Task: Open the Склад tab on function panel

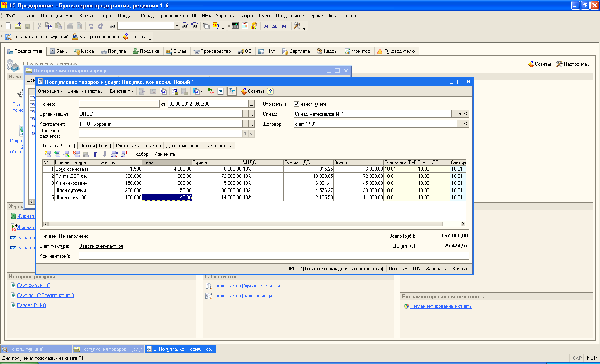Action: 176,51
